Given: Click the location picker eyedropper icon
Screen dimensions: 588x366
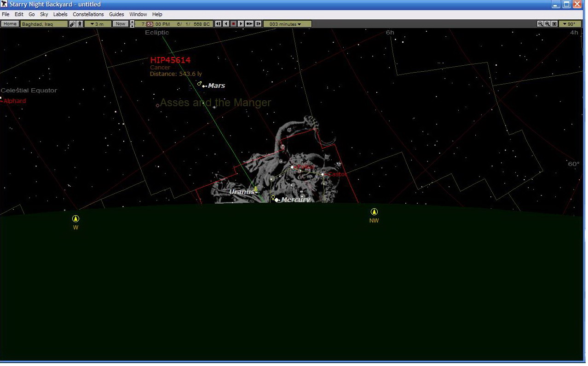Looking at the screenshot, I should click(73, 24).
